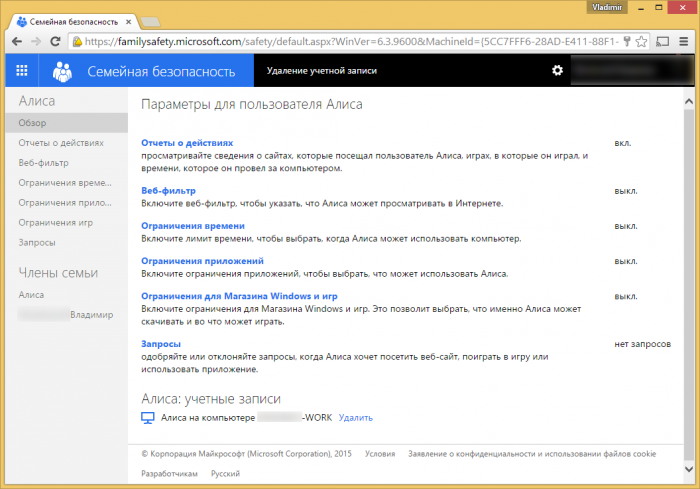700x489 pixels.
Task: Open Ограничения для Магазина Windows и игр link
Action: (239, 296)
